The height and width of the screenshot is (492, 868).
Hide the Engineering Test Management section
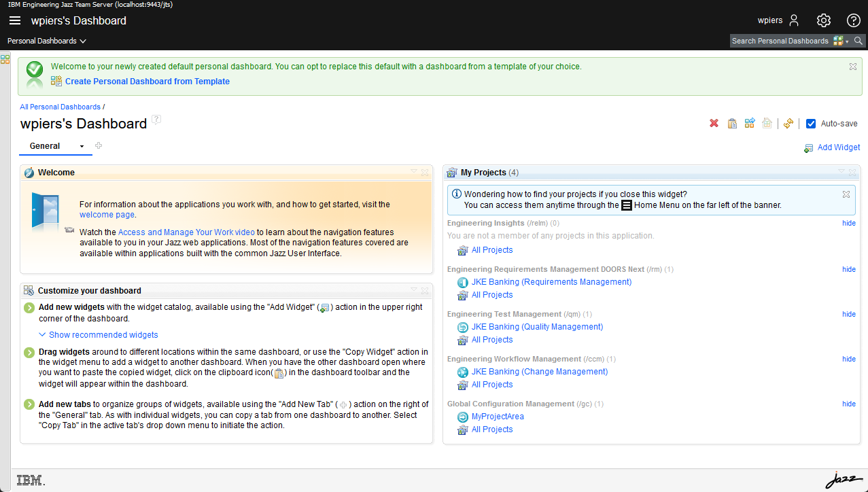[x=849, y=314]
